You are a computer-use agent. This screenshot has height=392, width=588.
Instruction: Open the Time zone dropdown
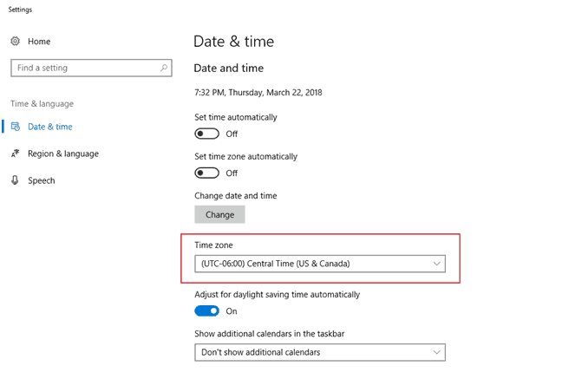point(319,264)
